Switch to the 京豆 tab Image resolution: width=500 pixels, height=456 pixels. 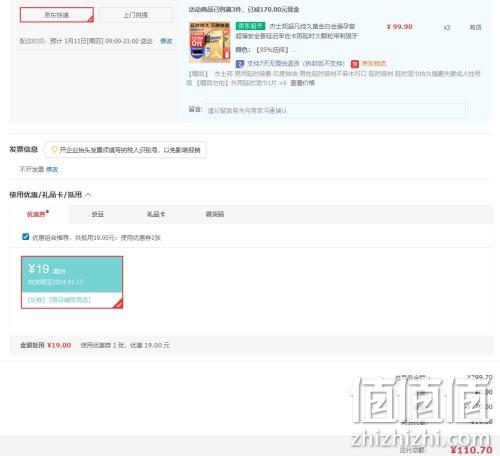tap(98, 214)
